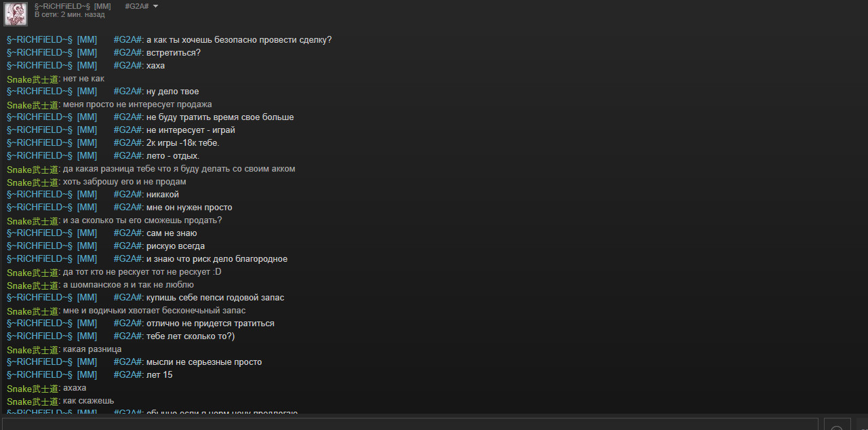Click the sender name on the 'рискую всегда' line
Image resolution: width=868 pixels, height=430 pixels.
(75, 246)
